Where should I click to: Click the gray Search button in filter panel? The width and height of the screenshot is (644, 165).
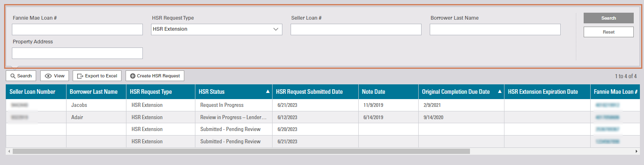(x=608, y=18)
